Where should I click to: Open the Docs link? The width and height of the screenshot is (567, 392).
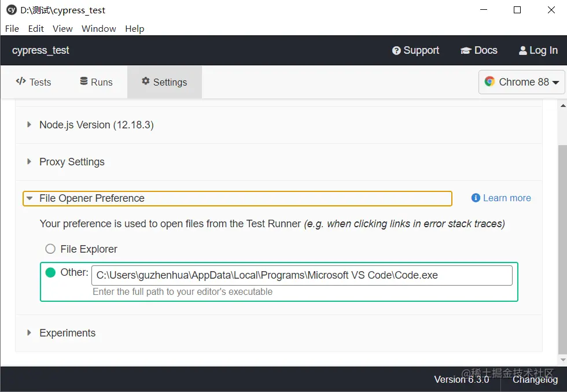click(479, 50)
